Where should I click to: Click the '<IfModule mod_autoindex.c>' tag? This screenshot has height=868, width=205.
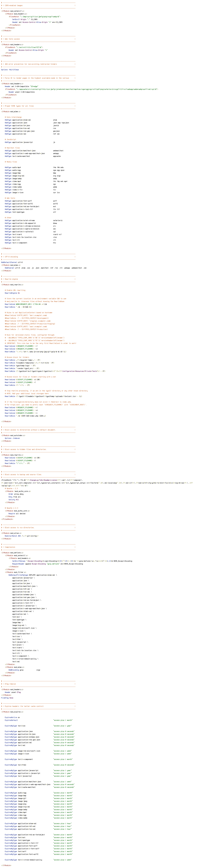pos(13,435)
